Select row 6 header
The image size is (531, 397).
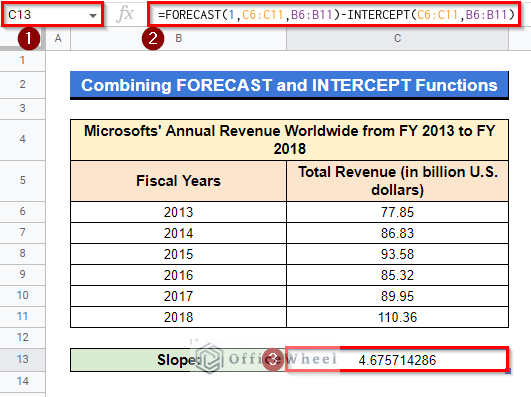click(22, 211)
